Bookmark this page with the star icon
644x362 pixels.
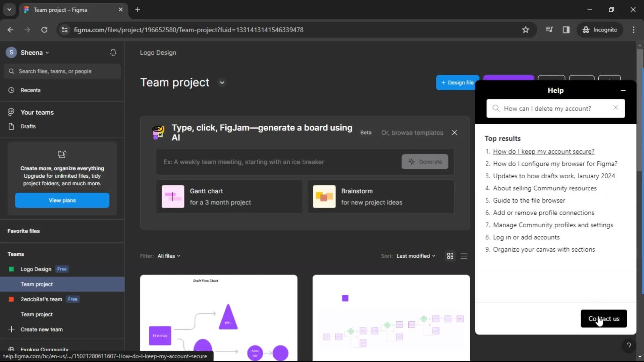pos(526,30)
